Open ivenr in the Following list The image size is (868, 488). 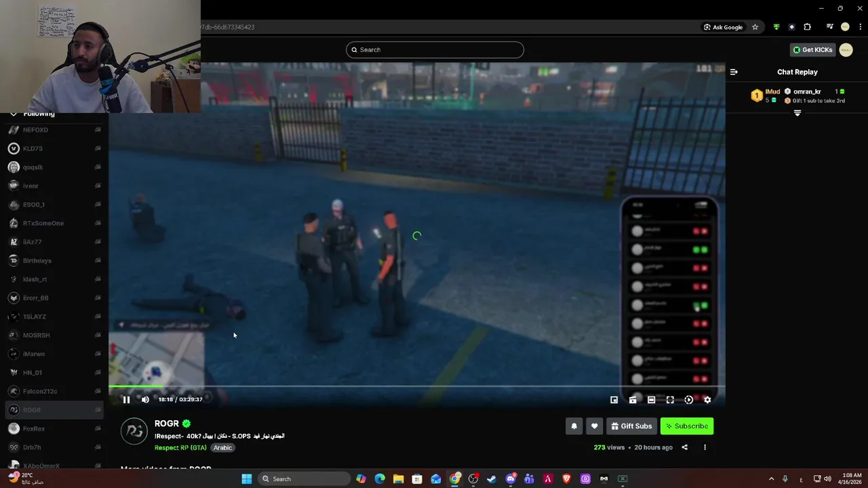(54, 186)
